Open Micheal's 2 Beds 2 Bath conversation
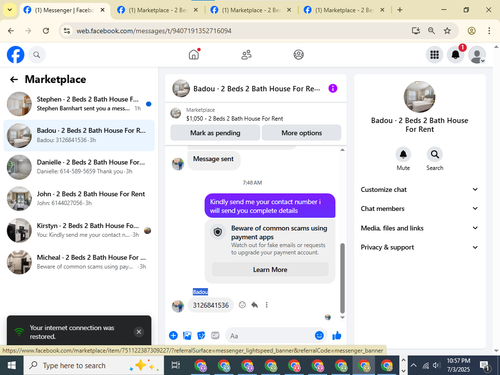The image size is (500, 375). pos(79,262)
